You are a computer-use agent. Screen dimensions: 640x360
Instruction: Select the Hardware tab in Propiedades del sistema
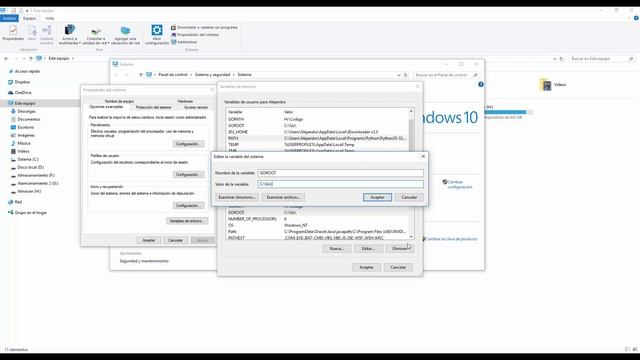point(185,101)
